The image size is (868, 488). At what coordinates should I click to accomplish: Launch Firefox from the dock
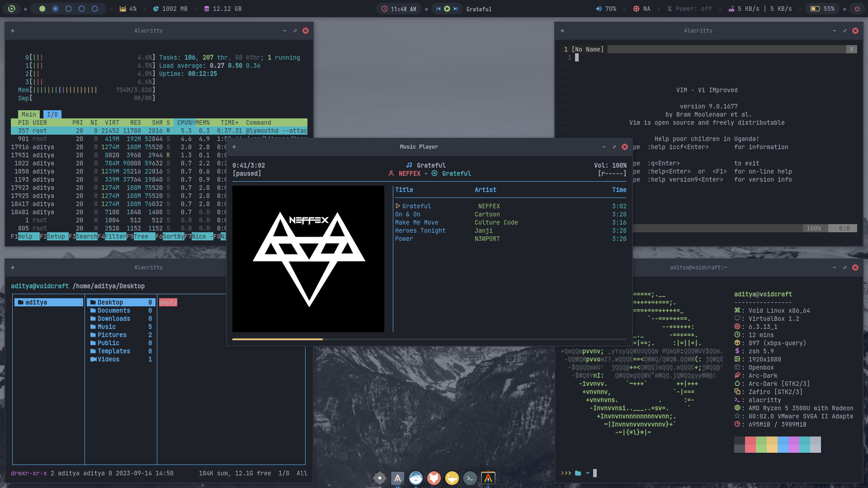point(434,478)
